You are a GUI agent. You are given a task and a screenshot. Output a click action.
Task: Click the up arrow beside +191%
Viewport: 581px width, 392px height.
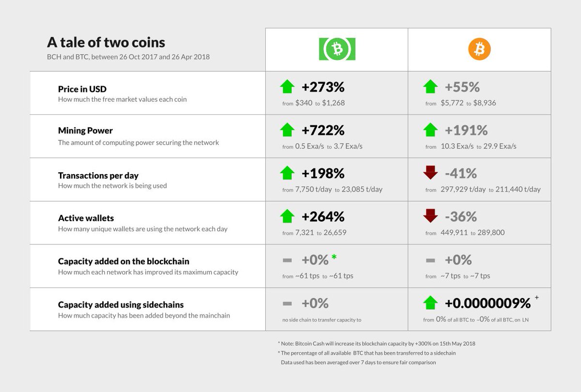click(430, 130)
